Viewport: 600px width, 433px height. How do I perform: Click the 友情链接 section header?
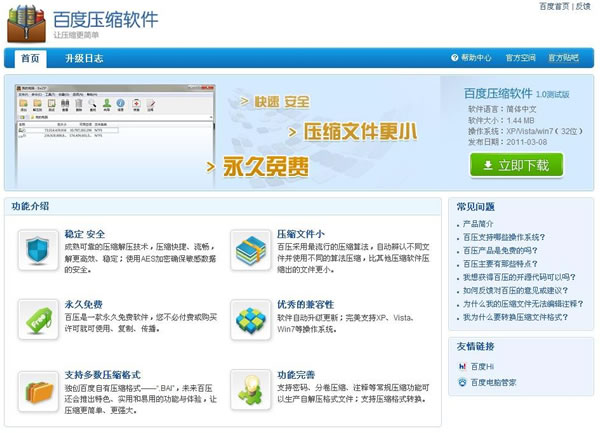[x=475, y=347]
